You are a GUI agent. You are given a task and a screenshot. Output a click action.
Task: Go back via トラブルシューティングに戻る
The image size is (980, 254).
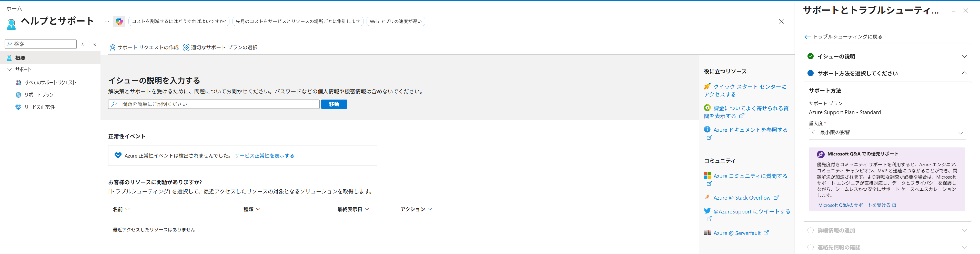(x=843, y=37)
